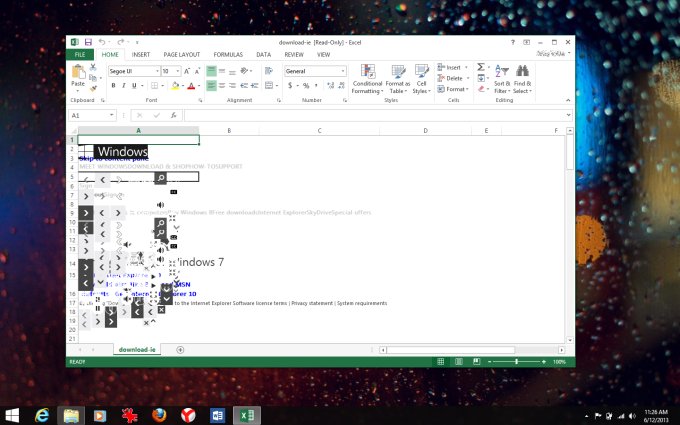Apply the yellow fill color
The image size is (680, 425).
175,85
